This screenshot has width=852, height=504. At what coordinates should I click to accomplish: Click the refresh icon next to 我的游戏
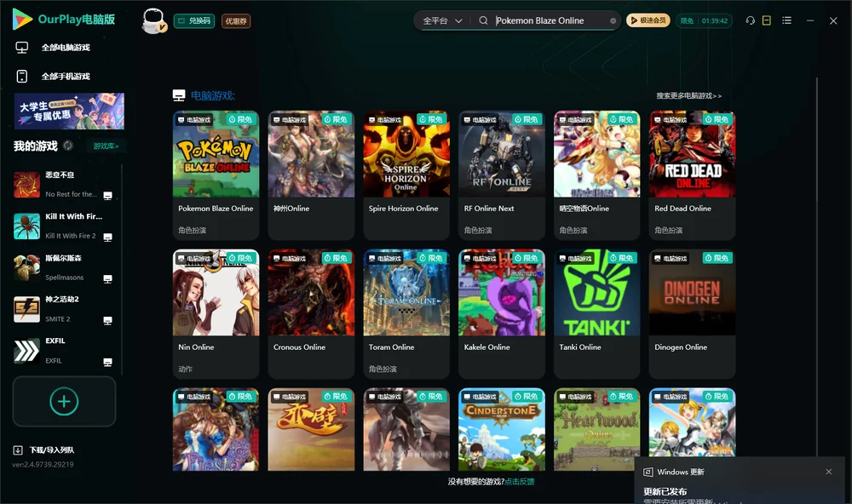tap(68, 146)
